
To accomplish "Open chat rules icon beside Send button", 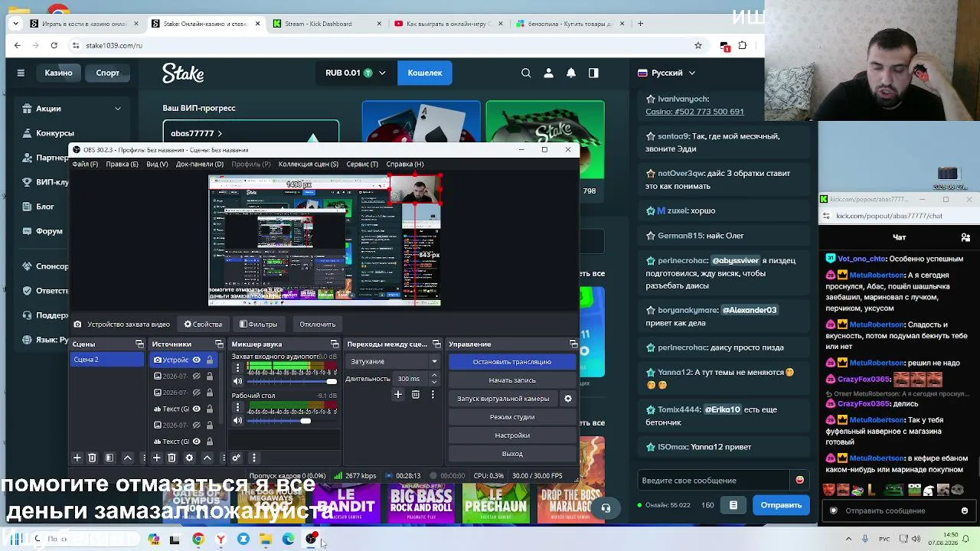I will tap(733, 505).
